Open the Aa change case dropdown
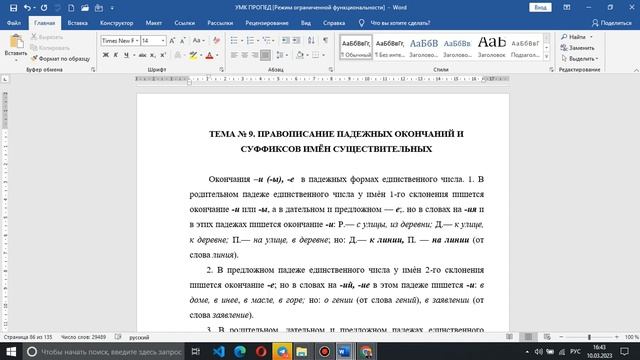This screenshot has width=640, height=360. click(198, 40)
